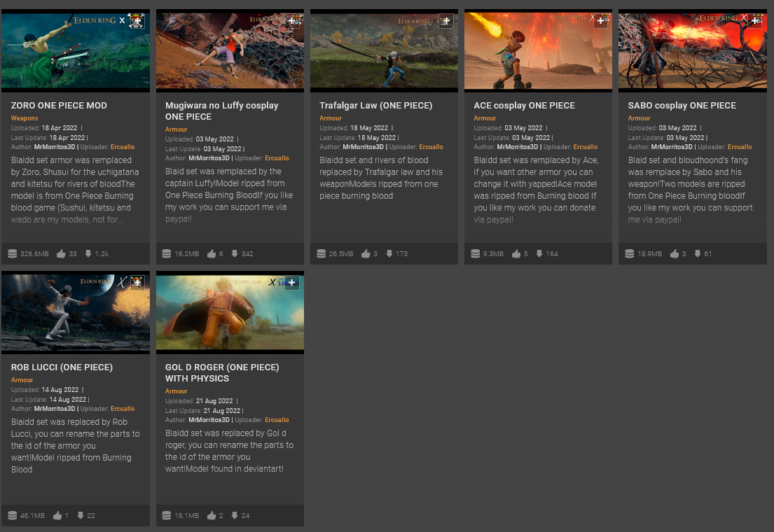Image resolution: width=774 pixels, height=532 pixels.
Task: Click author MrMorritos3D on ZORO mod card
Action: point(55,147)
